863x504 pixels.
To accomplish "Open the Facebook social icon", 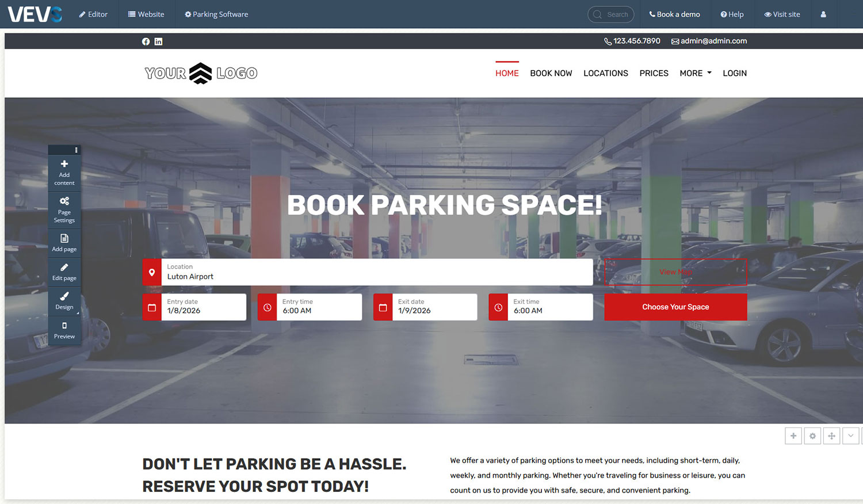I will tap(146, 41).
